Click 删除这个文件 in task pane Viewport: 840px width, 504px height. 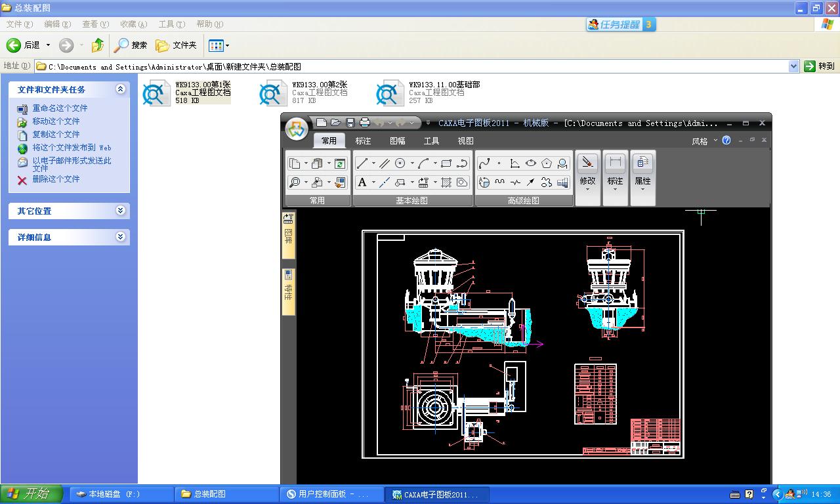click(56, 179)
